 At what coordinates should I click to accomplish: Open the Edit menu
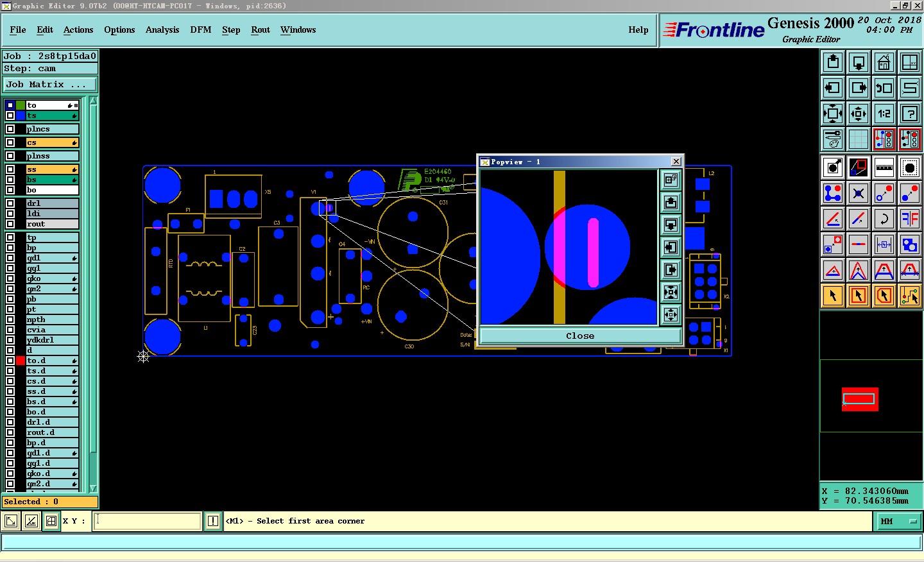(45, 30)
